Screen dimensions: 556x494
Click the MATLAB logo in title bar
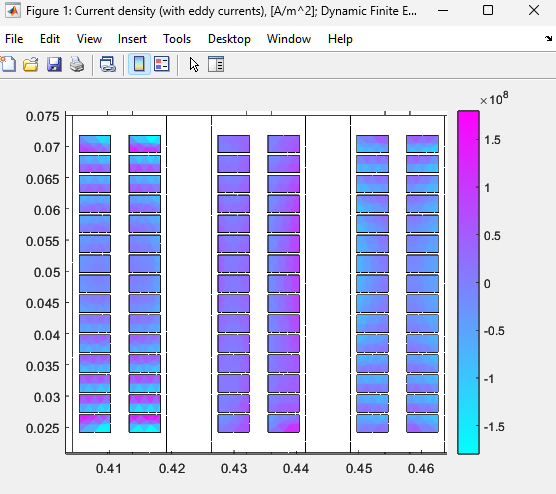click(x=13, y=11)
